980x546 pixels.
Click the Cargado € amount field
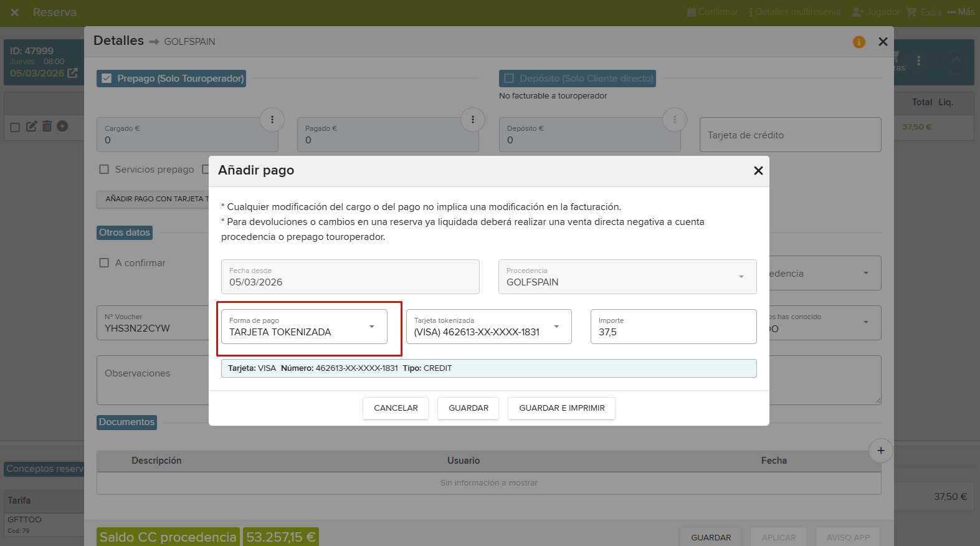click(187, 135)
